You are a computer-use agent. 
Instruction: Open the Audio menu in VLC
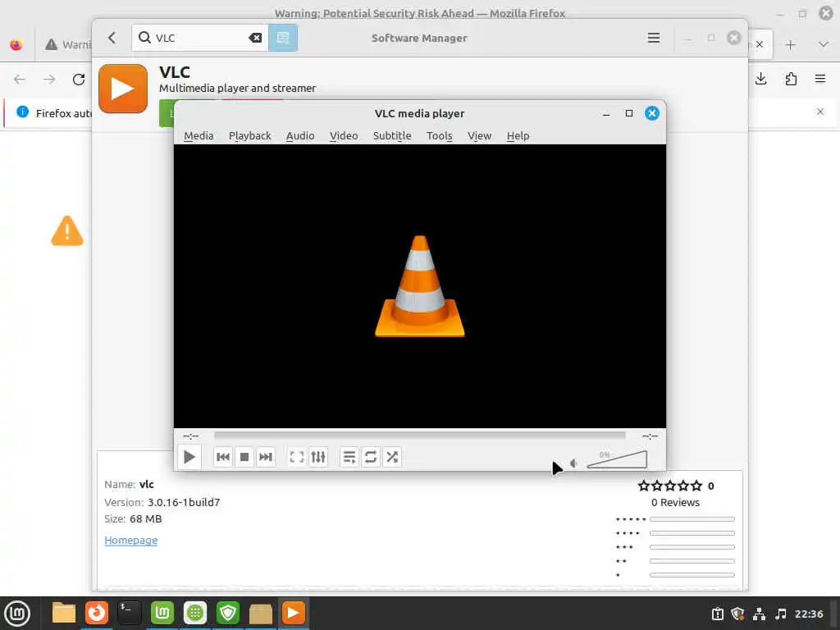(x=300, y=135)
